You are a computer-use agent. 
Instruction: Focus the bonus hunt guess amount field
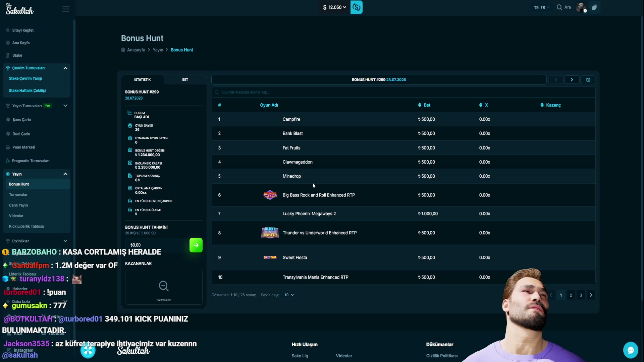pos(156,245)
